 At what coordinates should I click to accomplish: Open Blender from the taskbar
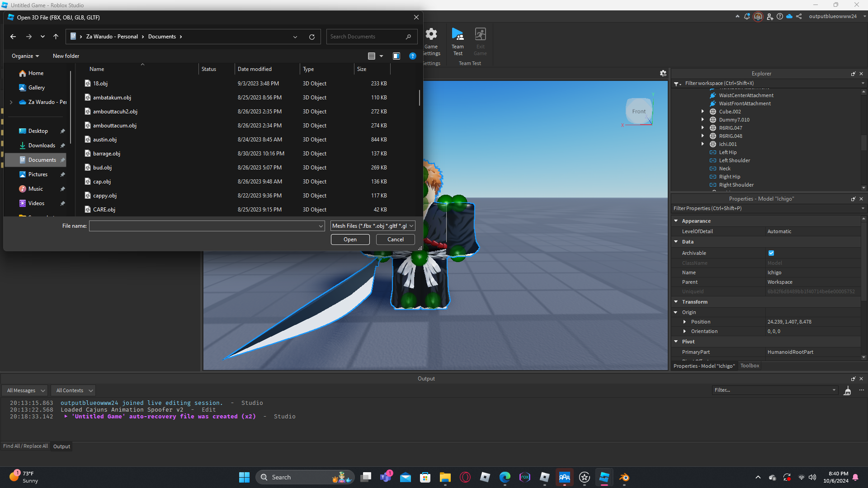[624, 478]
